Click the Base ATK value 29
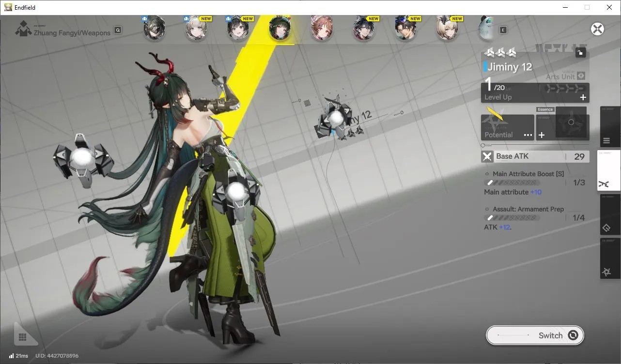 pos(579,156)
